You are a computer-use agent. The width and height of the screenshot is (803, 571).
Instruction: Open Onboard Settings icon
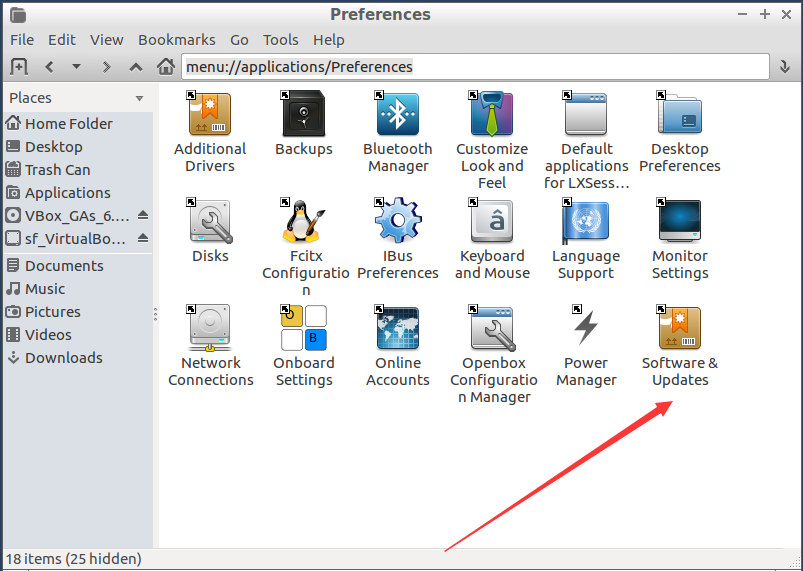[x=304, y=328]
